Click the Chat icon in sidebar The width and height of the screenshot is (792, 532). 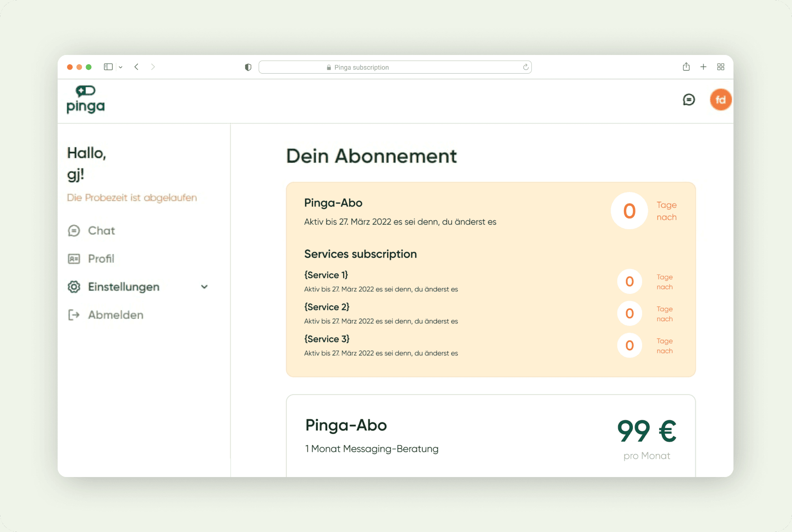point(74,231)
